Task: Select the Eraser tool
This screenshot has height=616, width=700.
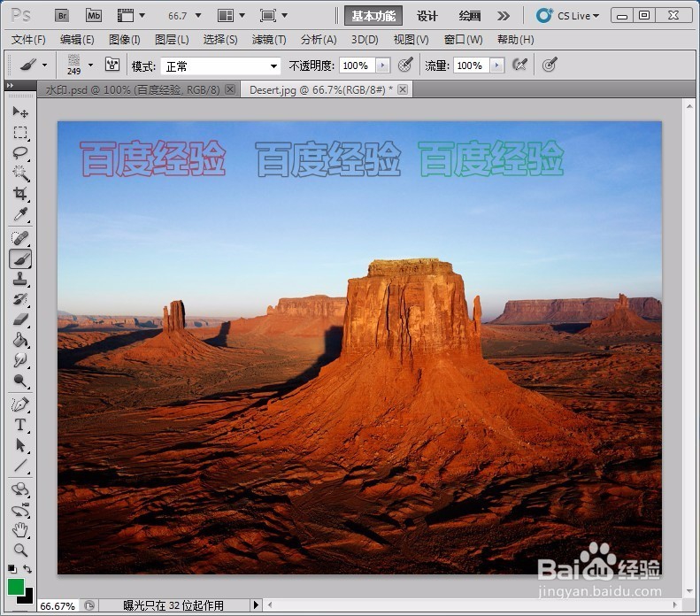Action: click(20, 320)
